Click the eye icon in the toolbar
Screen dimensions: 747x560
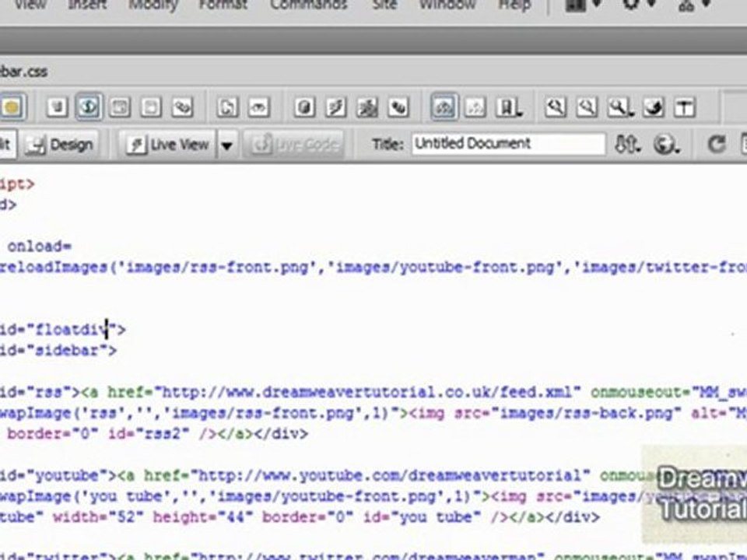coord(258,107)
